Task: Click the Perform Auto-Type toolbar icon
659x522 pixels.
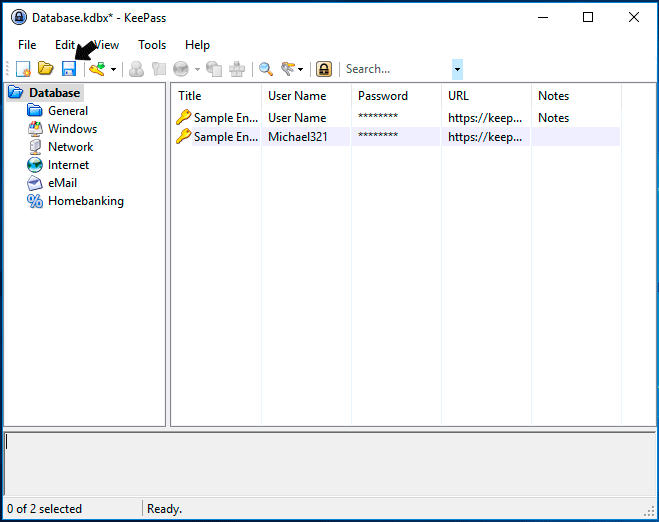Action: click(x=237, y=69)
